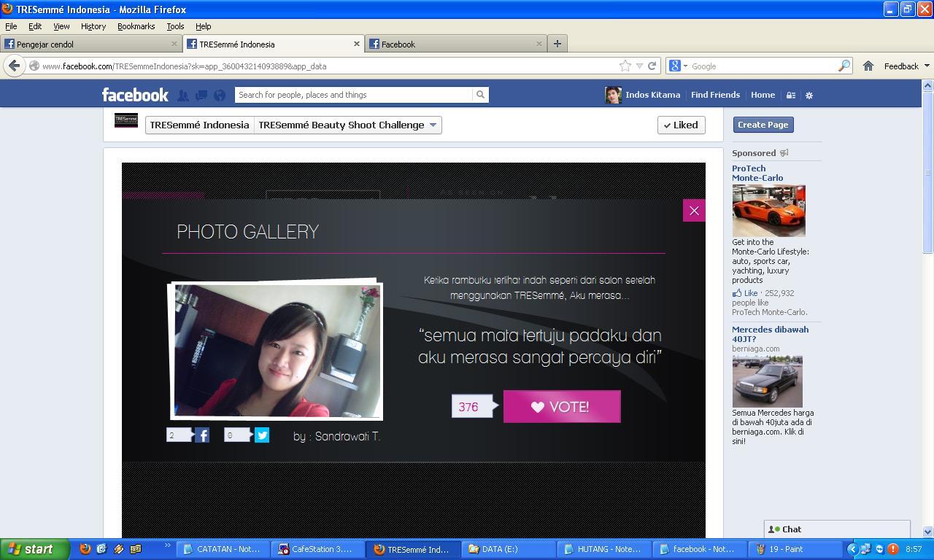
Task: Expand the TRESemmé Beauty Shoot Challenge dropdown
Action: (433, 125)
